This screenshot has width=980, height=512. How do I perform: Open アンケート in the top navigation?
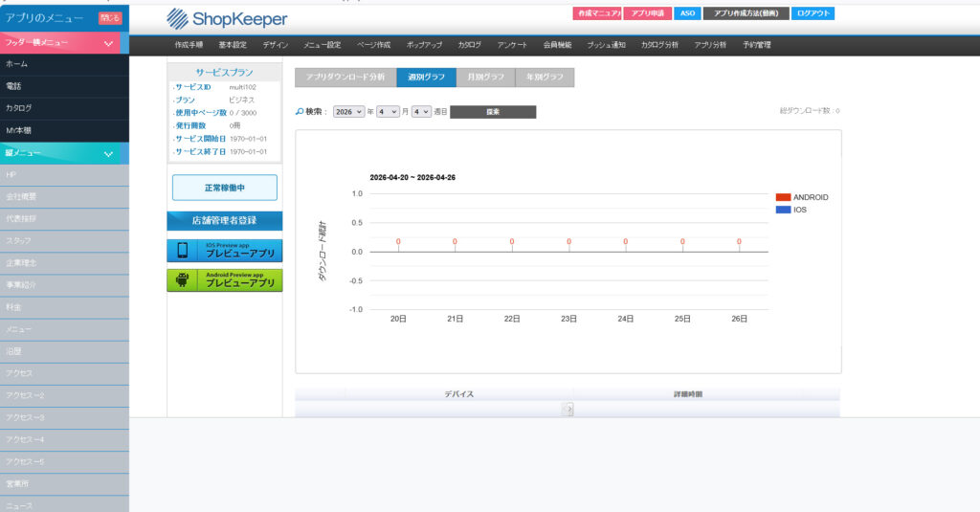512,45
